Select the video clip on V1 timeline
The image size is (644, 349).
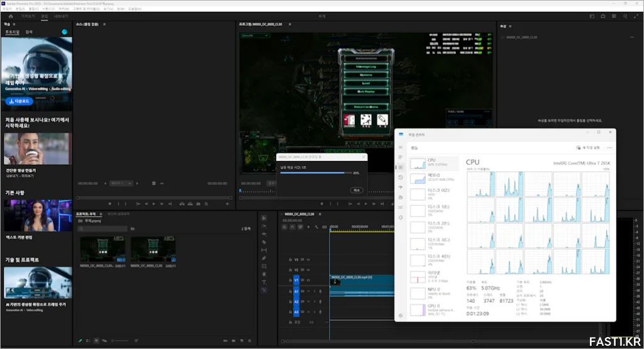(x=362, y=280)
